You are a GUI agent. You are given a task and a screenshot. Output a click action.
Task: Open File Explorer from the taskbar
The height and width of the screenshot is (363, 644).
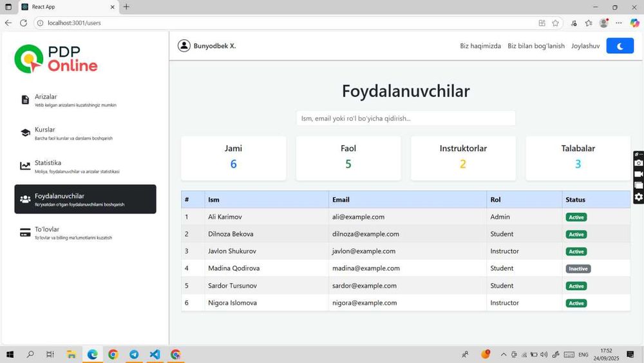71,355
